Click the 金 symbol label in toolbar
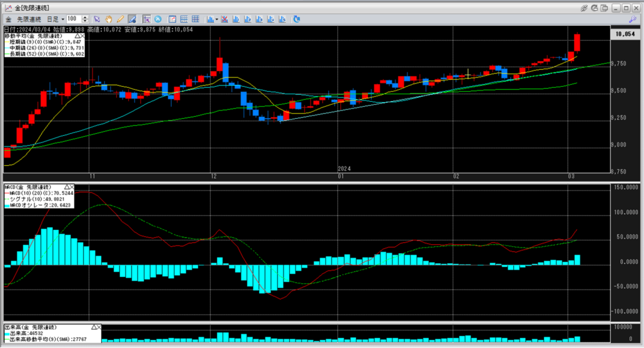This screenshot has height=348, width=644. click(x=8, y=19)
